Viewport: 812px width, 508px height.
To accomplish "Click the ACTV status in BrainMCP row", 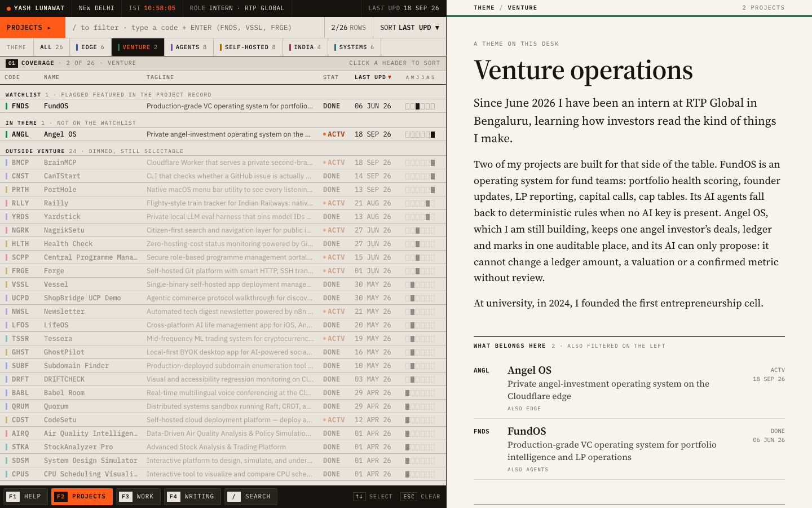I will (x=334, y=163).
